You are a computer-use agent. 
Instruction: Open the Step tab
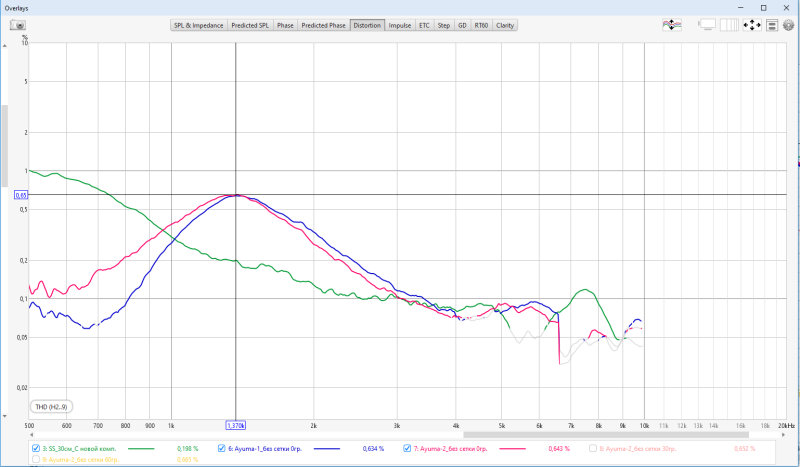tap(444, 25)
